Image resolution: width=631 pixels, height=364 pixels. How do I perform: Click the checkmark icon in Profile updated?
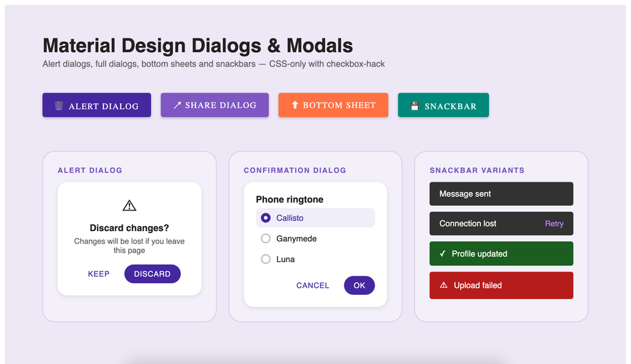[x=442, y=254]
